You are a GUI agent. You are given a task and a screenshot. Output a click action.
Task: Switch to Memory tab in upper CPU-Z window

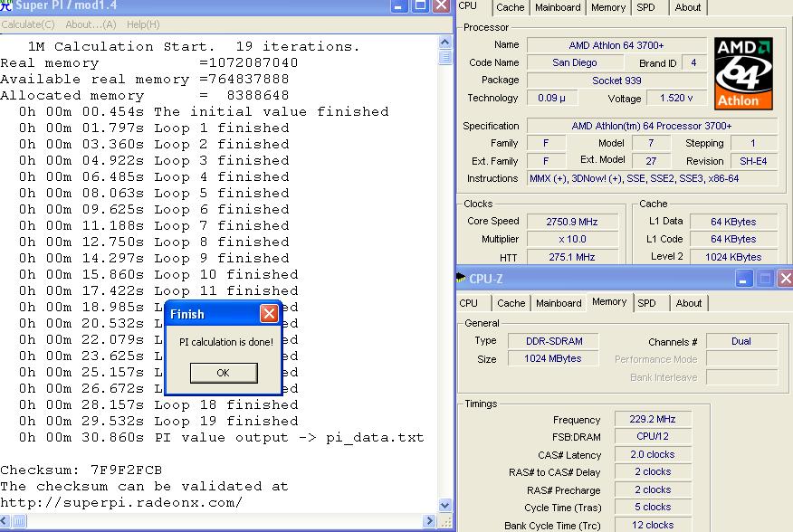608,7
